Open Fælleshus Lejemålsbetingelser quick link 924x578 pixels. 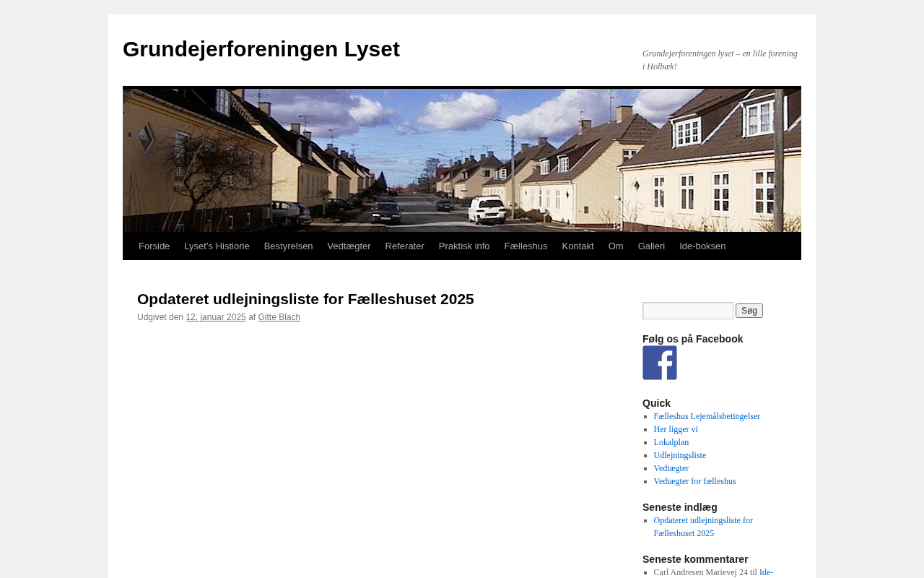707,416
